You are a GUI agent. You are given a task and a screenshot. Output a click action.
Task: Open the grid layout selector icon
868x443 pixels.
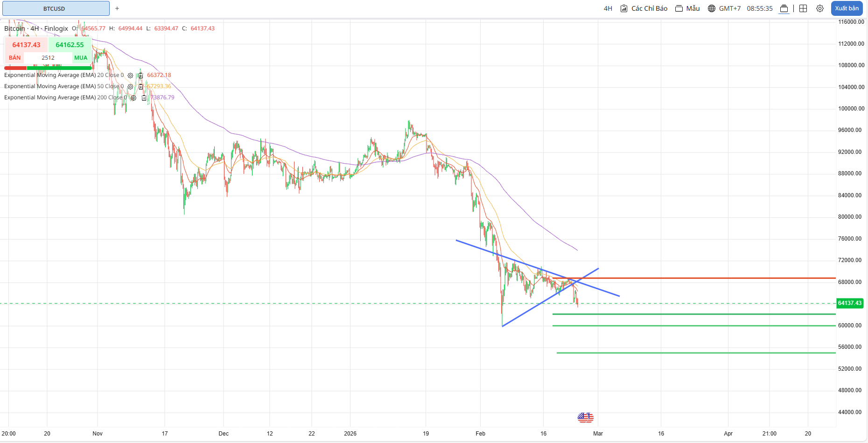[803, 8]
